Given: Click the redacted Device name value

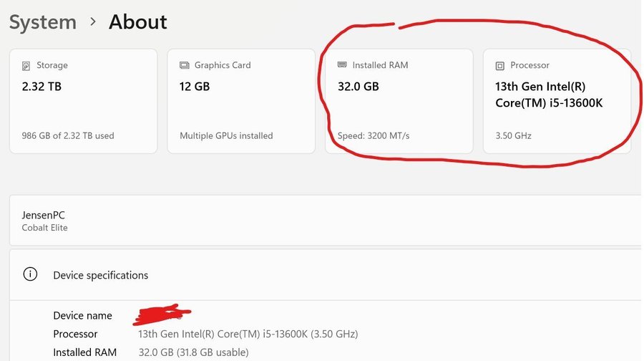Looking at the screenshot, I should (162, 314).
